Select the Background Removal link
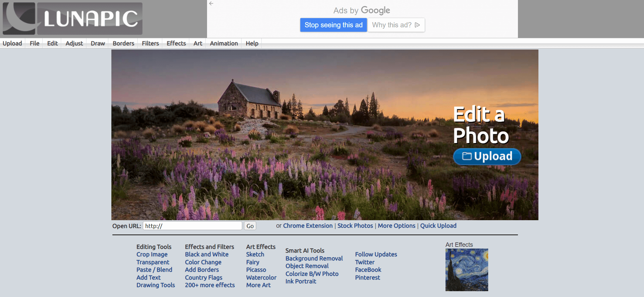 314,258
